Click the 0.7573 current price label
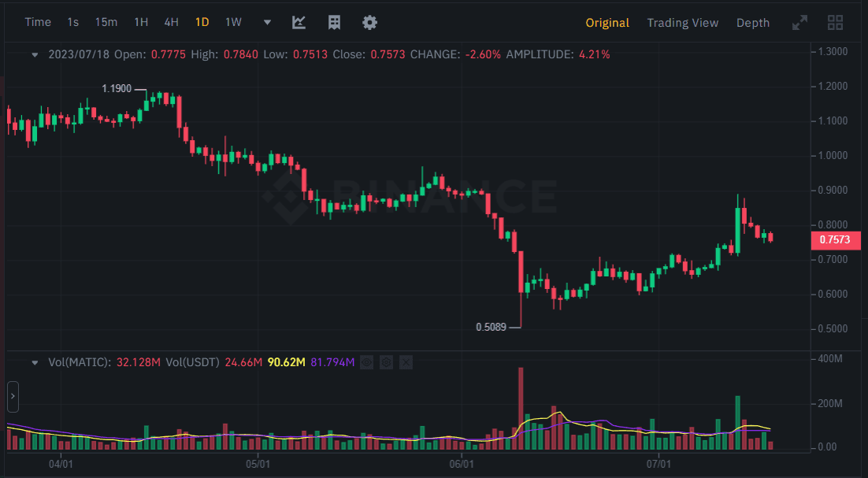This screenshot has width=868, height=478. (834, 239)
